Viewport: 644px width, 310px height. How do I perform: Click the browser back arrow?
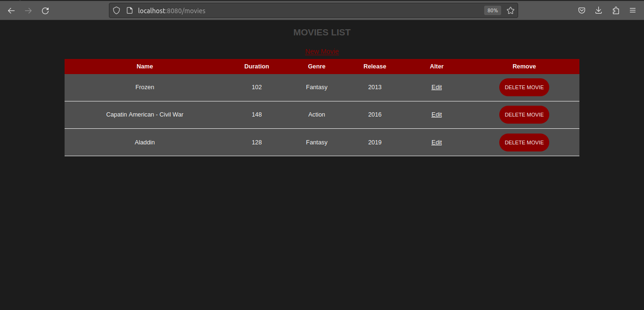point(11,10)
